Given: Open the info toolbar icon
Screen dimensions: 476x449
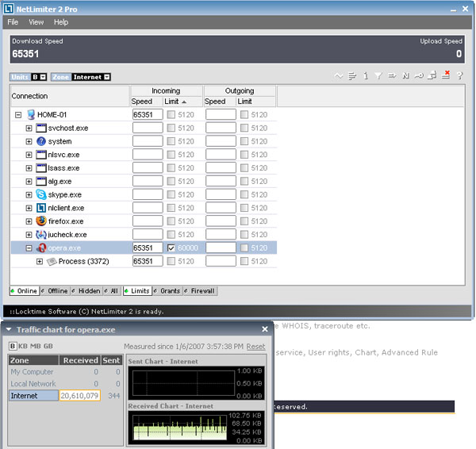Looking at the screenshot, I should 366,75.
